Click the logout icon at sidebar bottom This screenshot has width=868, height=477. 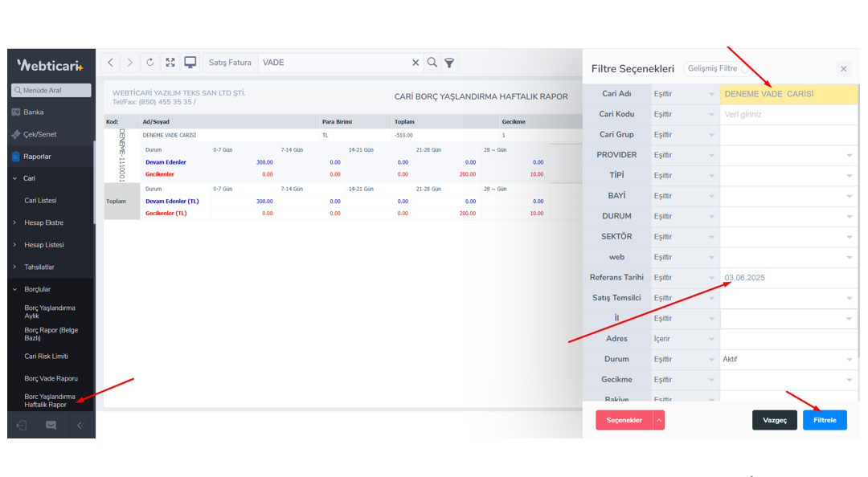[22, 426]
